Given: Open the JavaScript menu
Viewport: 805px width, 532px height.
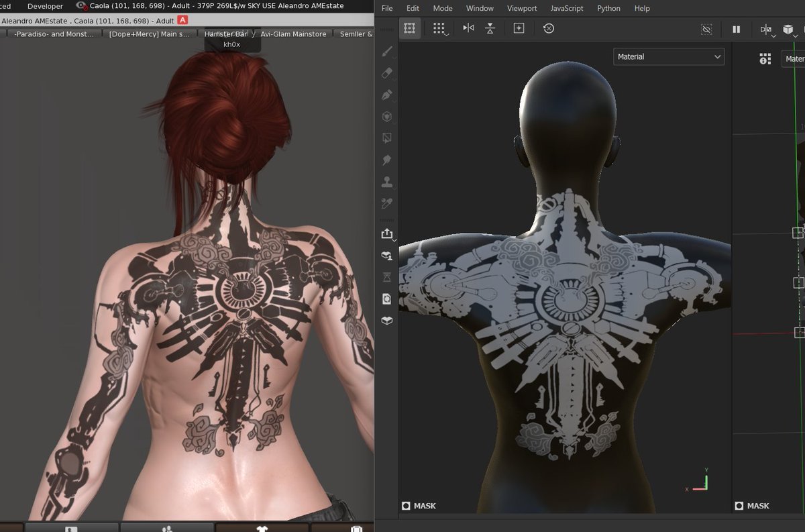Looking at the screenshot, I should pyautogui.click(x=567, y=8).
